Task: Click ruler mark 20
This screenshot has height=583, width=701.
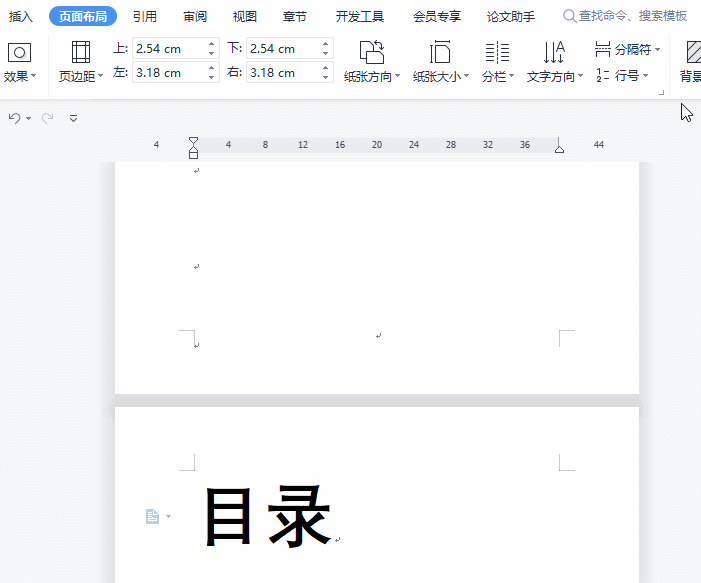Action: pyautogui.click(x=377, y=144)
